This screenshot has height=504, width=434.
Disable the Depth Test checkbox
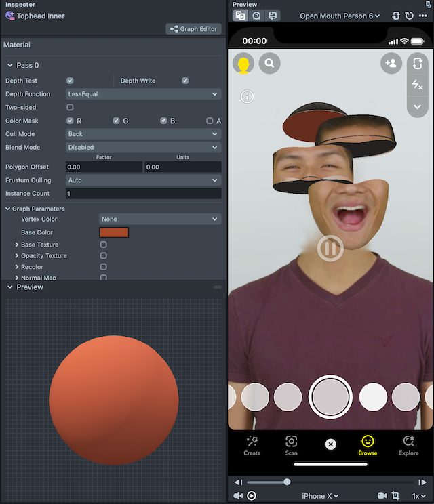click(x=70, y=81)
